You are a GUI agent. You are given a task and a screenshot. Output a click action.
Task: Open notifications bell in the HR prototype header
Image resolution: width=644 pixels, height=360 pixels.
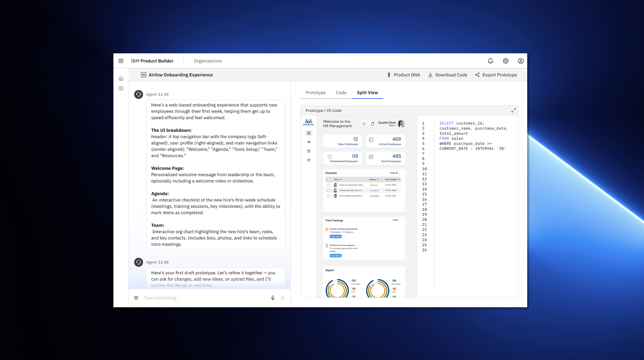[373, 124]
